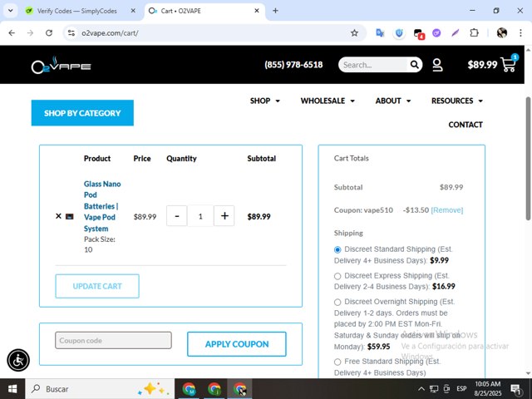The width and height of the screenshot is (532, 399).
Task: Remove the vape510 coupon
Action: tap(447, 210)
